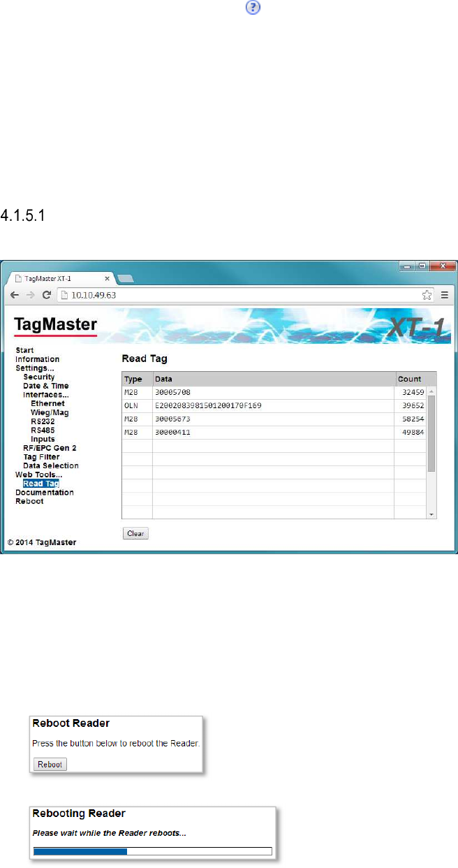Open Wieg/Mag interface settings
This screenshot has height=868, width=458.
50,412
